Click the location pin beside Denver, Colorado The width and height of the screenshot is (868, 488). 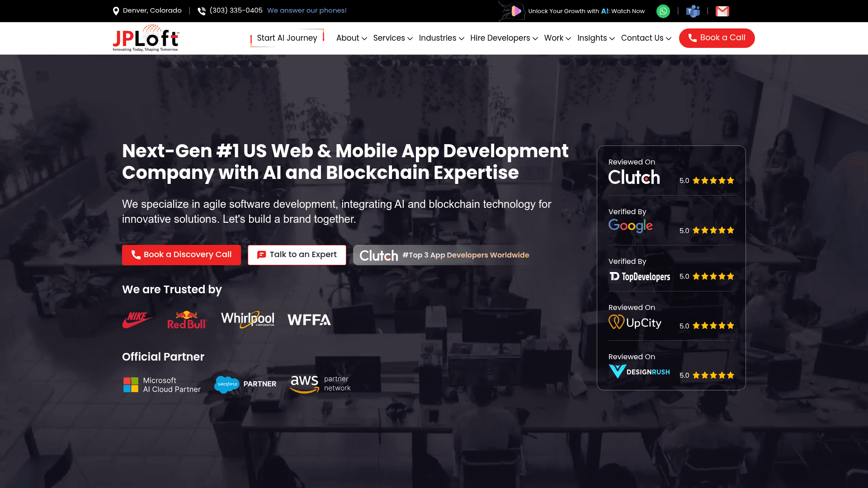tap(116, 10)
